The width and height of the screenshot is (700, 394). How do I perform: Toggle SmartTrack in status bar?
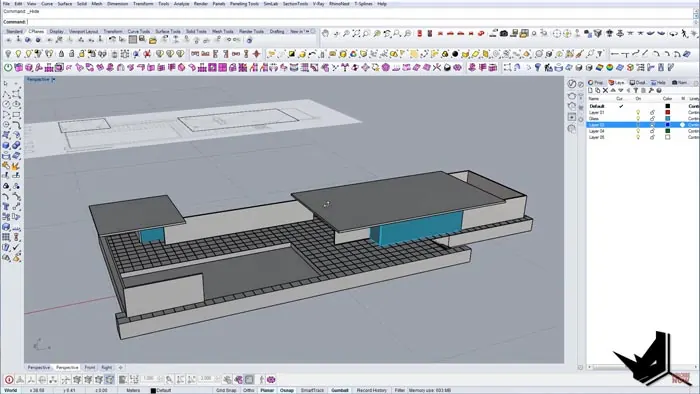pos(312,390)
